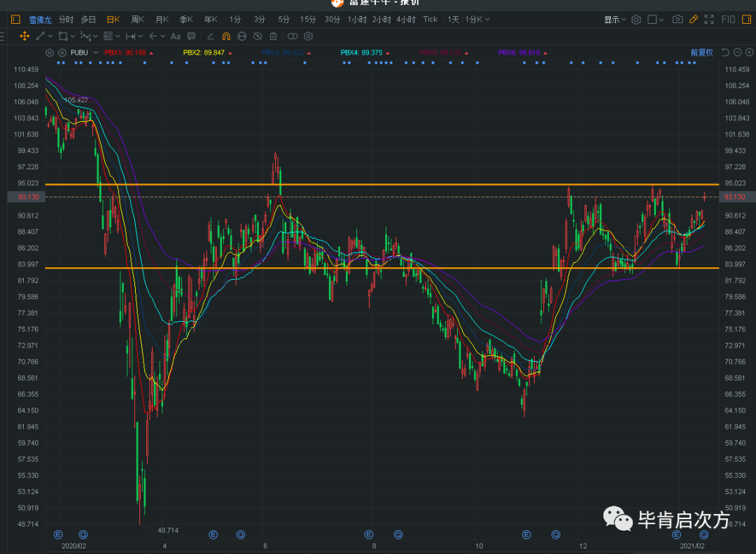
Task: Open the 1天:1分K period dropdown
Action: coord(469,20)
